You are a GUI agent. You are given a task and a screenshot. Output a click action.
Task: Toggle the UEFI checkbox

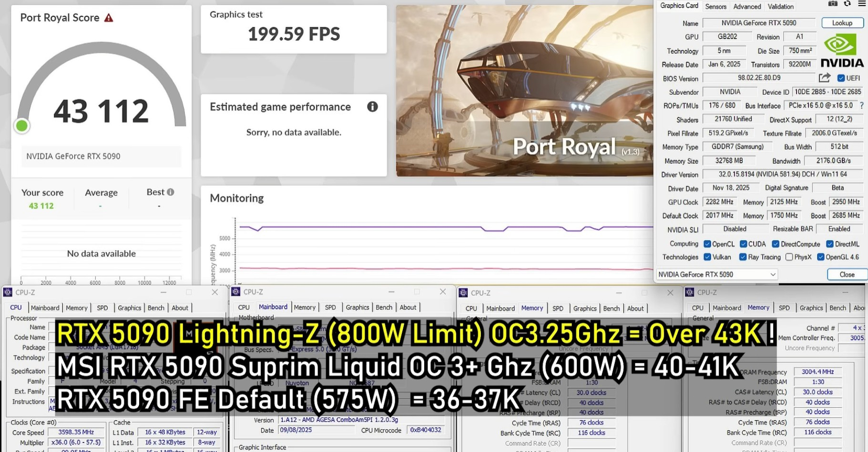[x=841, y=78]
